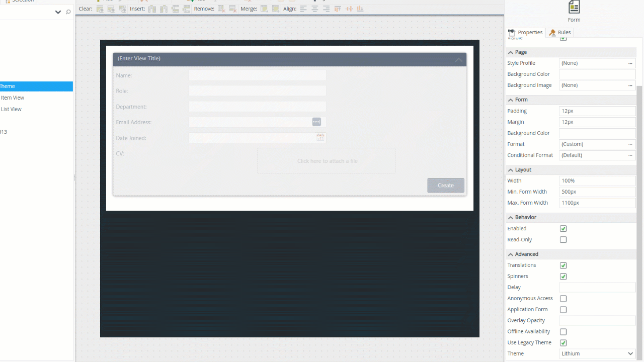
Task: Switch to the Rules tab
Action: (560, 32)
